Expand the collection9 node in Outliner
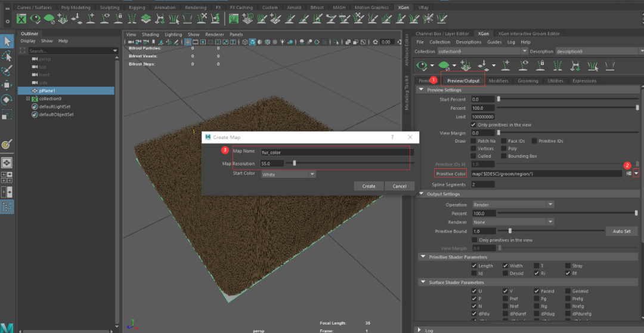Viewport: 644px width, 333px height. coord(27,98)
